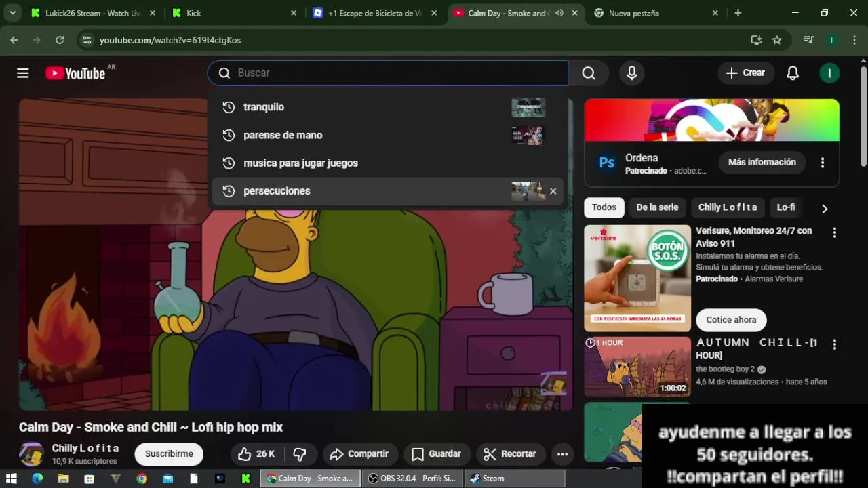The image size is (868, 488).
Task: Open Chrome media controls icon
Action: [x=808, y=40]
